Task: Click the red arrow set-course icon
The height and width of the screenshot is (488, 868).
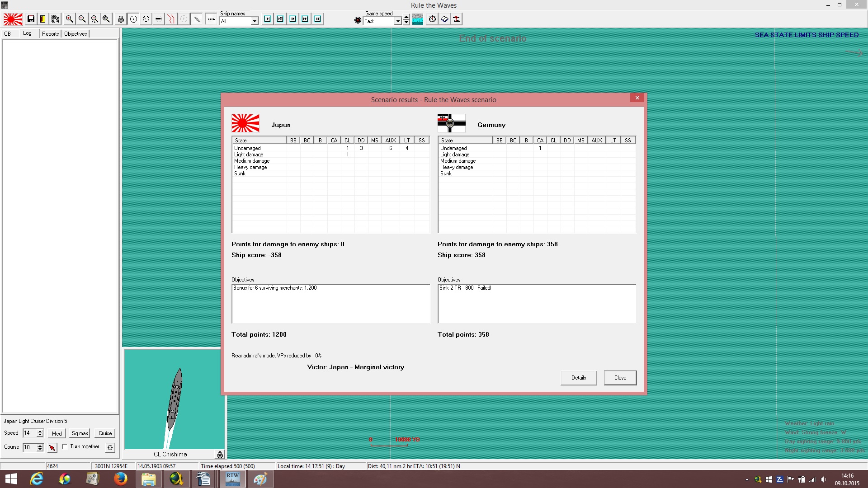Action: click(52, 448)
